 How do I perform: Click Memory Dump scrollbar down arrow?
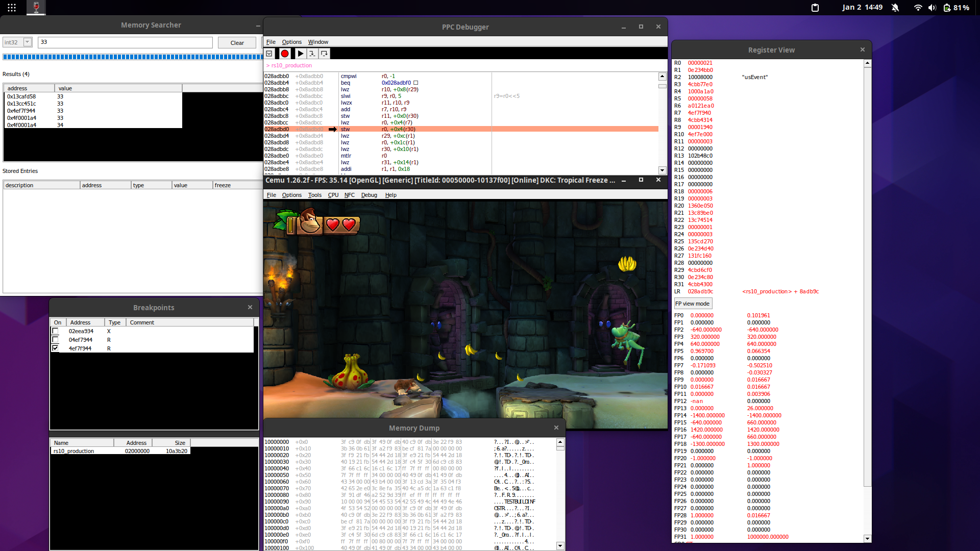[x=560, y=546]
